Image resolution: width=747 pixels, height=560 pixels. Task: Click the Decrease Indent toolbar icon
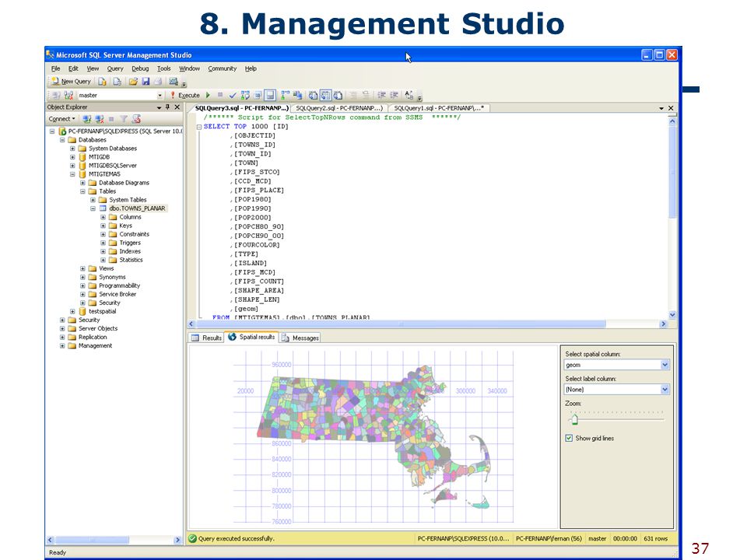[381, 95]
